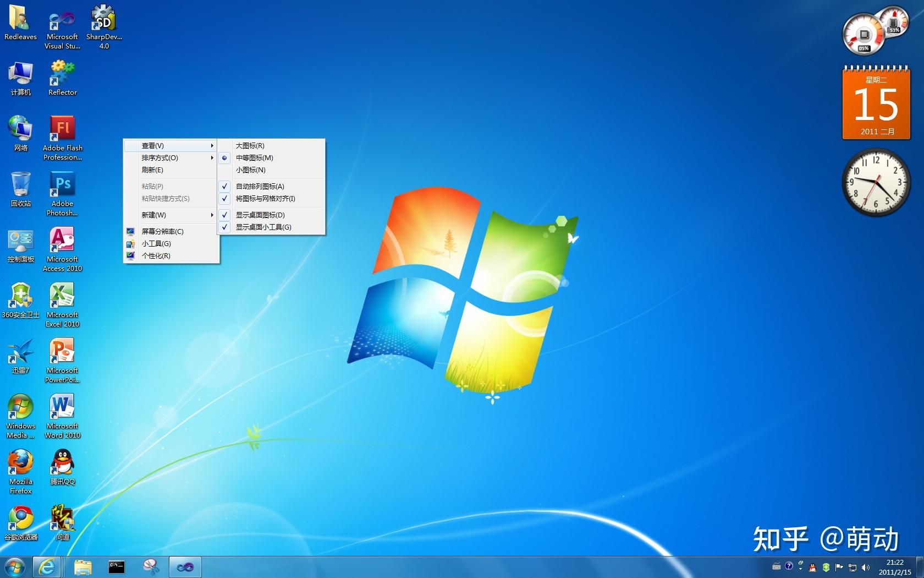Select the Reflector shortcut icon
The image size is (924, 578).
62,78
